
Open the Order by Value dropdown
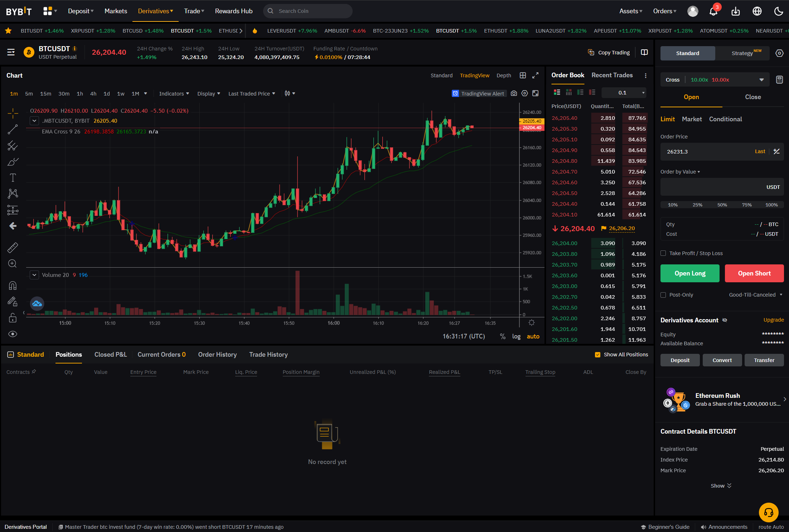pyautogui.click(x=680, y=172)
